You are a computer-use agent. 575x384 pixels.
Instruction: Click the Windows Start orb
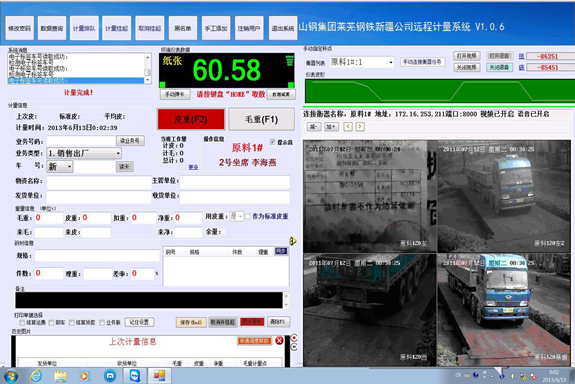pos(11,376)
